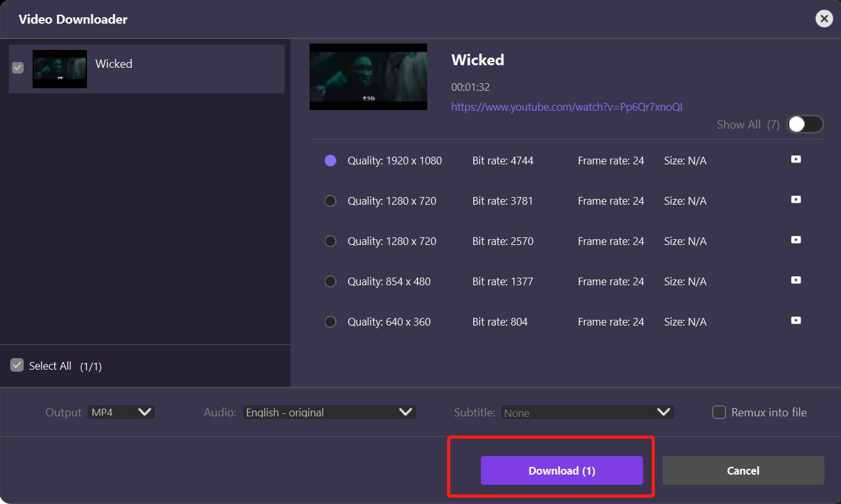Open the Output format MP4 dropdown
The width and height of the screenshot is (841, 504).
point(121,413)
